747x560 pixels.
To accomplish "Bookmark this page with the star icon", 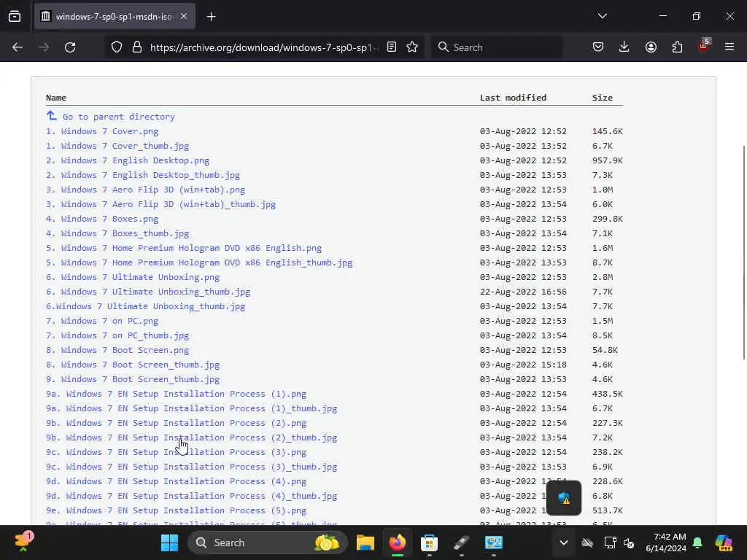I will point(412,47).
